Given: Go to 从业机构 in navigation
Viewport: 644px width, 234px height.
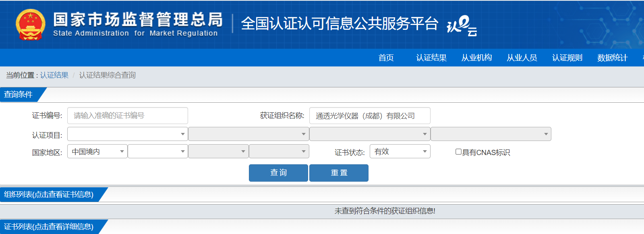Looking at the screenshot, I should click(476, 58).
